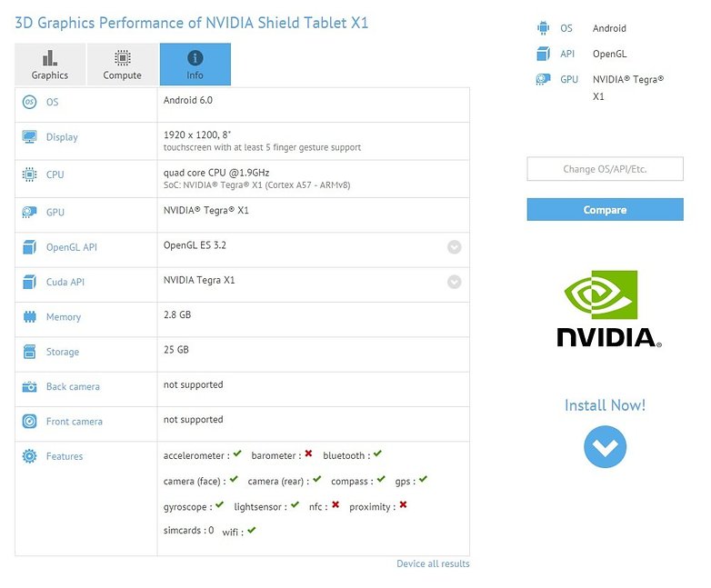Click SoC: NVIDIA Tegra X1 subtext

click(256, 185)
